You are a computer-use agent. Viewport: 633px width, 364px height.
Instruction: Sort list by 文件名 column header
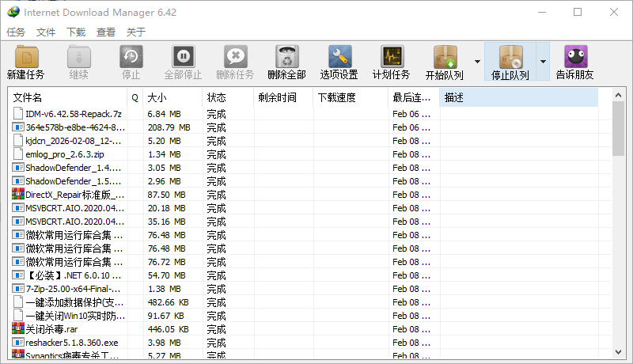click(67, 97)
